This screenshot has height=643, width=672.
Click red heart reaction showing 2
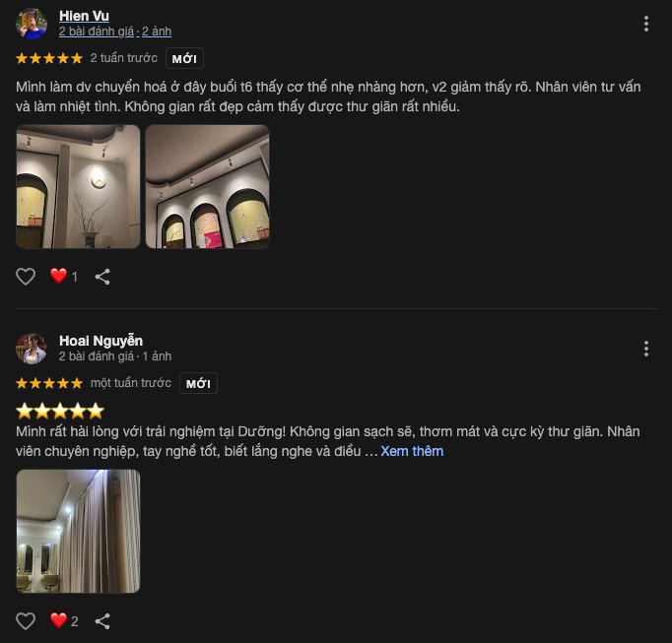[x=64, y=620]
